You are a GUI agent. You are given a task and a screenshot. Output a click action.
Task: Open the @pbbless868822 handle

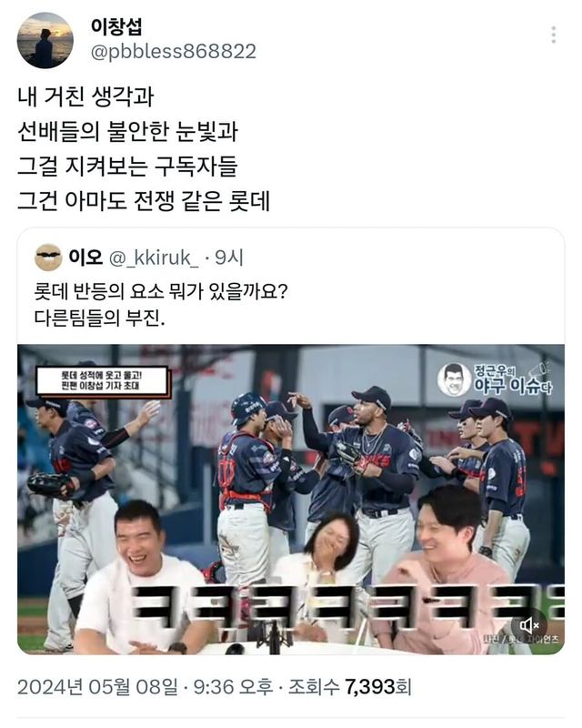[x=173, y=52]
